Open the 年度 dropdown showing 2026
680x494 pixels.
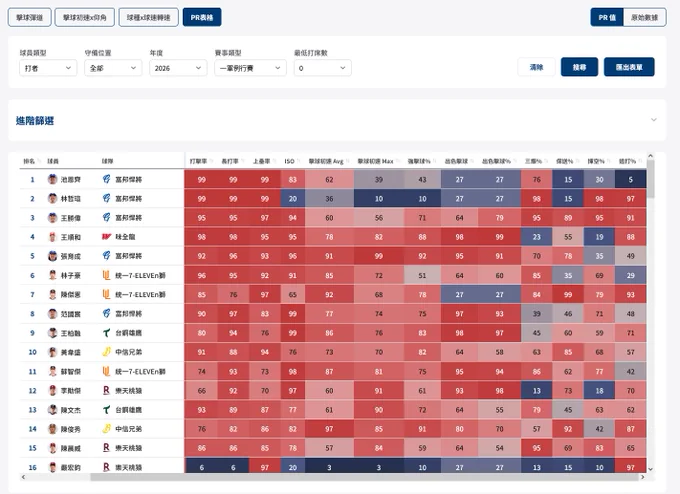tap(178, 68)
